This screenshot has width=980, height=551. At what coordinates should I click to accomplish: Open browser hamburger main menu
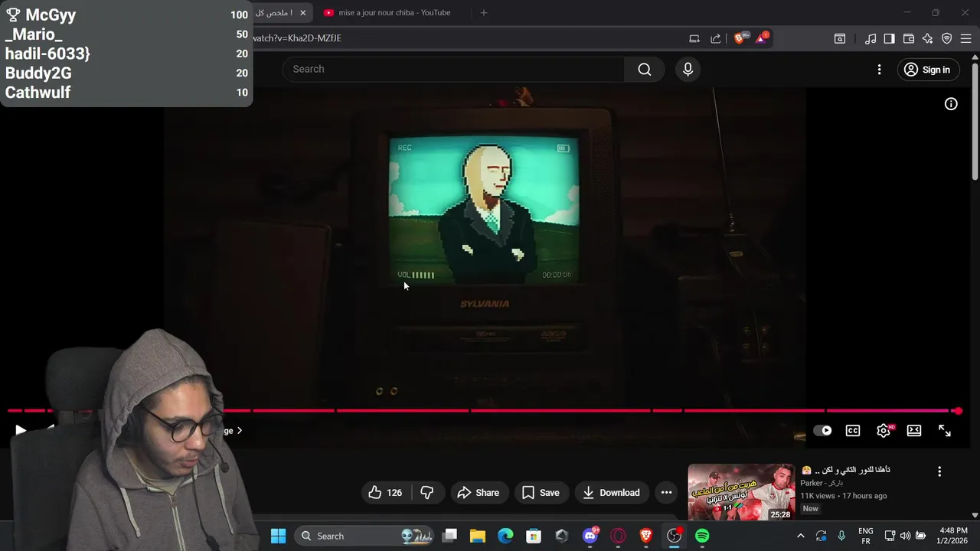(966, 38)
